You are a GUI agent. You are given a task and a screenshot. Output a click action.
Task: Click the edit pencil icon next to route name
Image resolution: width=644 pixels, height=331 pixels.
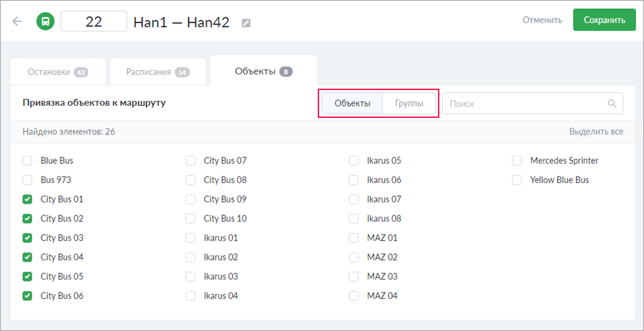point(246,23)
